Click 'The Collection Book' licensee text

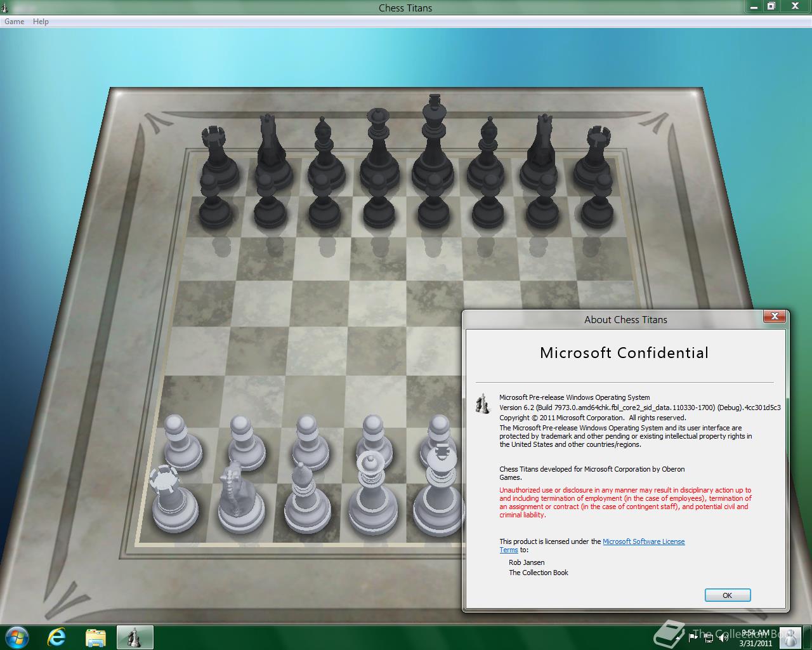point(539,573)
